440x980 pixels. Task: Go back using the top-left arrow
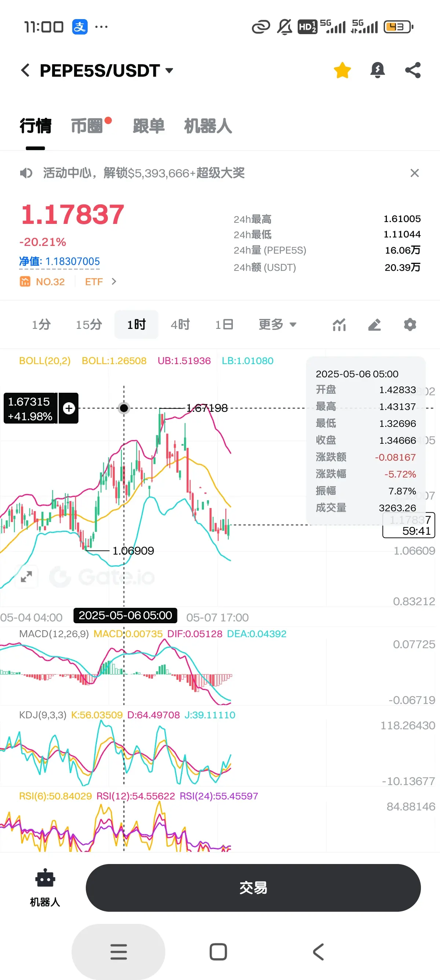tap(25, 70)
